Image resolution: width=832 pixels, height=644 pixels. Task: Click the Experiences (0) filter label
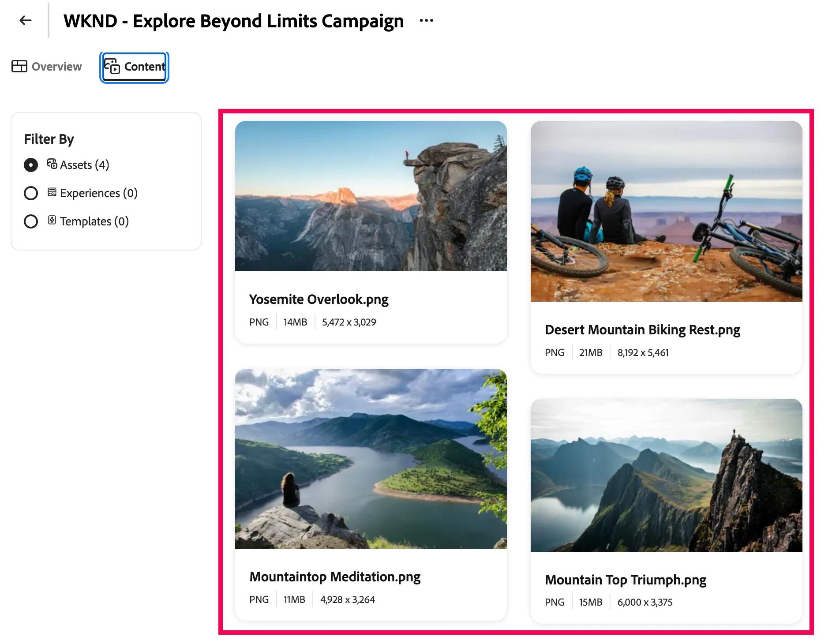(x=99, y=193)
